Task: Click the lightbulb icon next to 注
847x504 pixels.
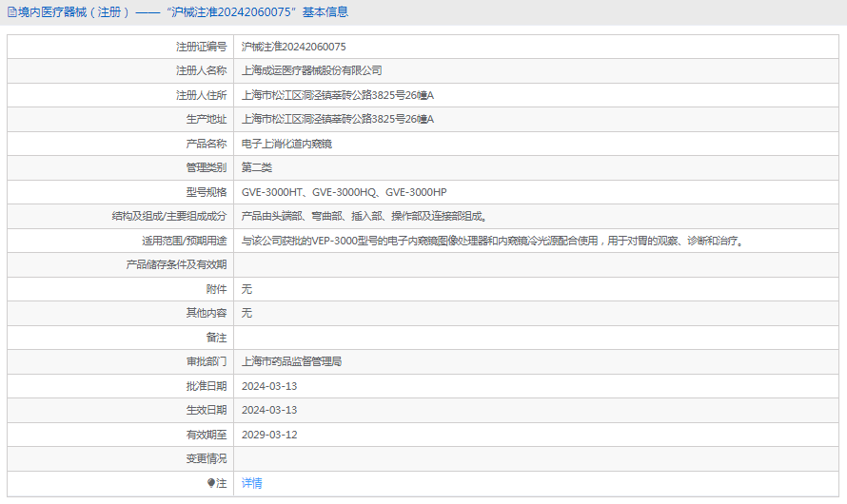Action: pos(211,483)
